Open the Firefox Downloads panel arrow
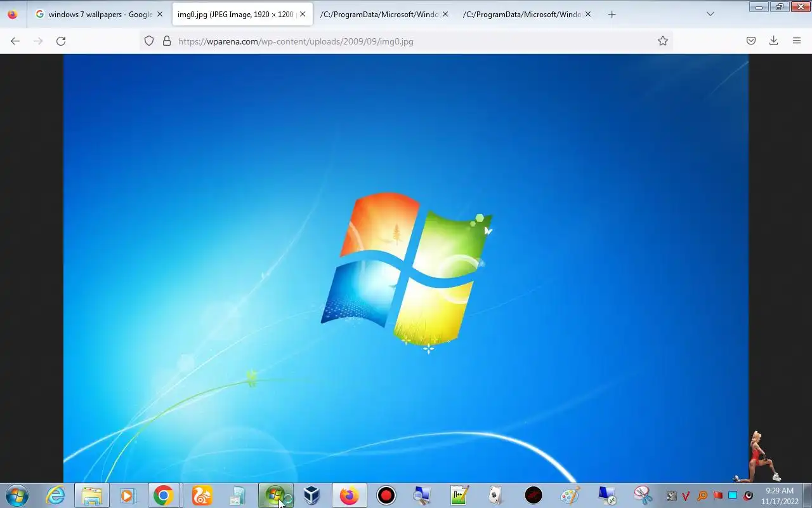Screen dimensions: 812x508 point(773,41)
